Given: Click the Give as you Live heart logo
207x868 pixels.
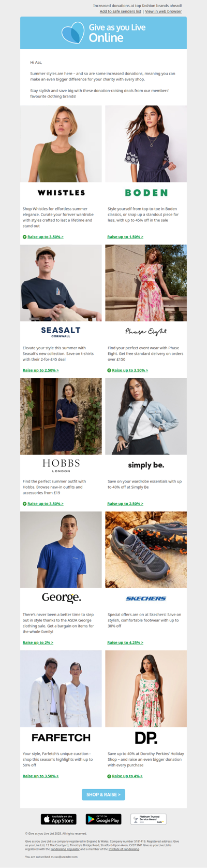Looking at the screenshot, I should 73,33.
